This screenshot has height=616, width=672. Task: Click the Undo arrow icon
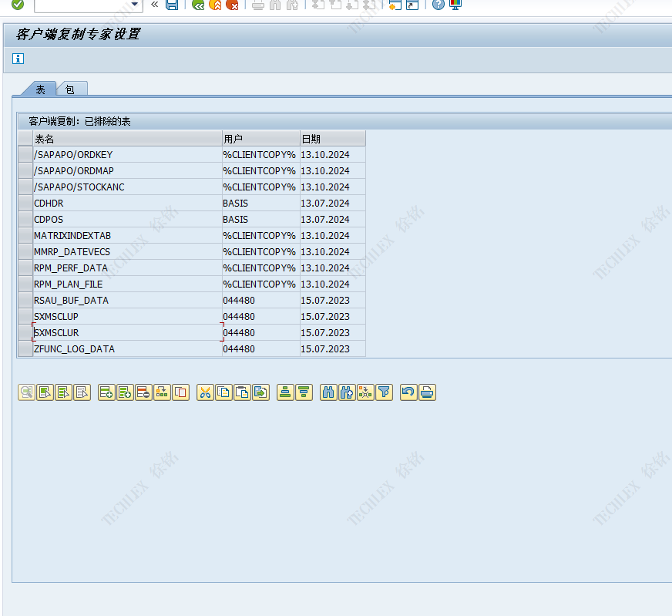(x=408, y=392)
